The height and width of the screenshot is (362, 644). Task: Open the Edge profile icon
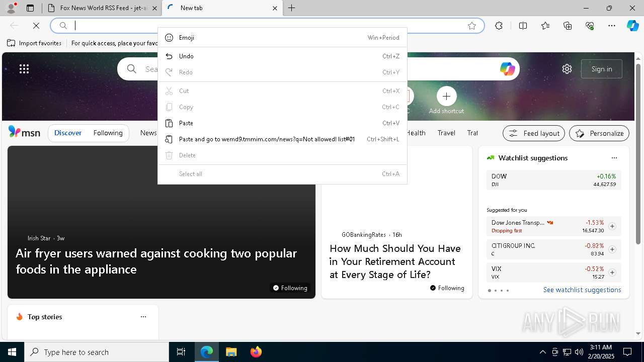(x=11, y=8)
